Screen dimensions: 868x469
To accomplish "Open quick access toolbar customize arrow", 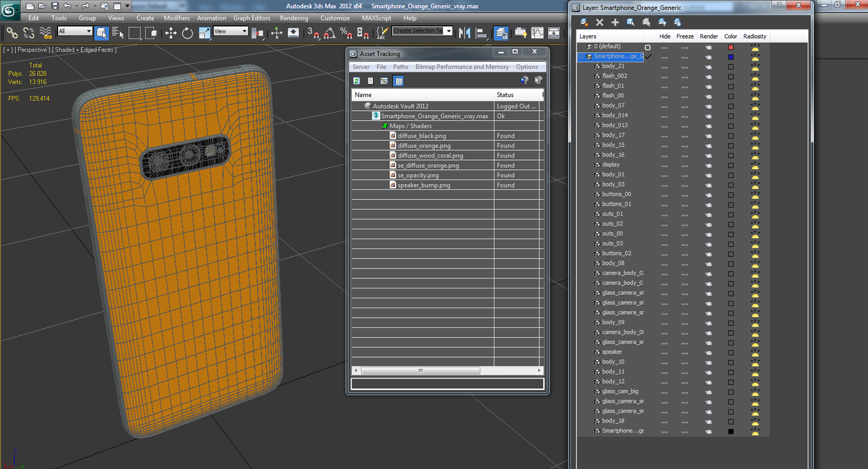I will 127,6.
